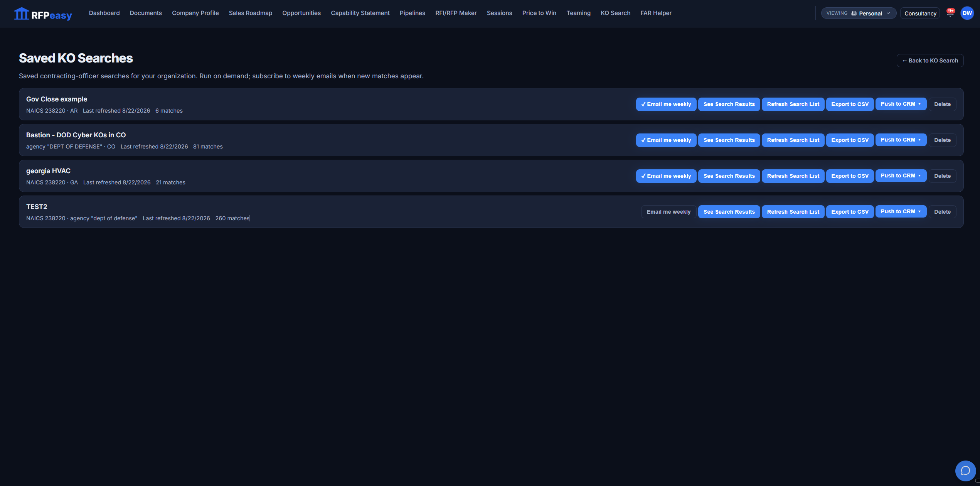Viewport: 980px width, 486px height.
Task: Open the Capability Statement nav item
Action: 360,13
